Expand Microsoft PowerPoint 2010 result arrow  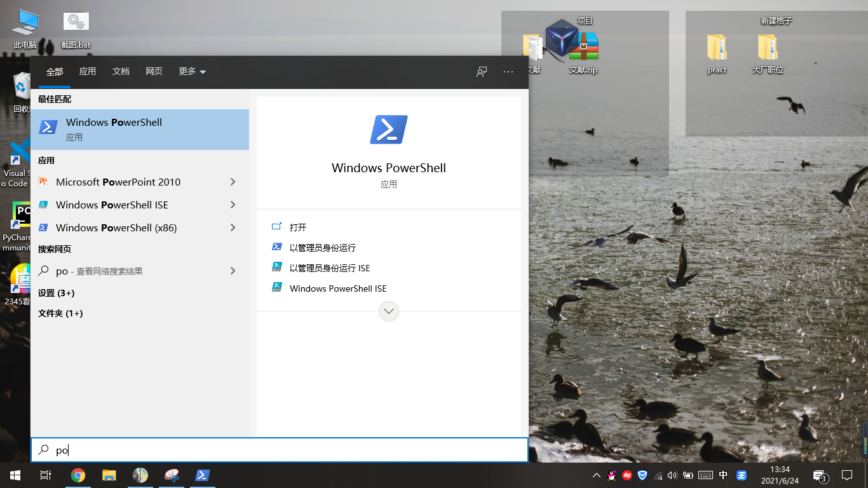[233, 182]
